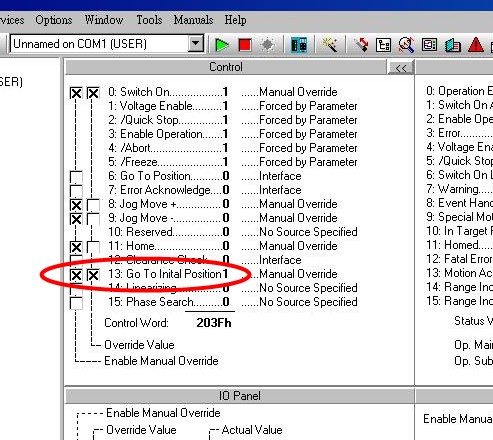Viewport: 493px width, 440px height.
Task: Click the red Stop square icon
Action: click(x=245, y=45)
